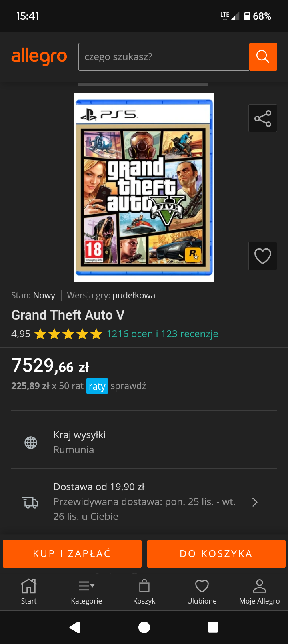Open the 1216 ocen i 123 recenzje link
This screenshot has width=288, height=644.
pyautogui.click(x=162, y=334)
